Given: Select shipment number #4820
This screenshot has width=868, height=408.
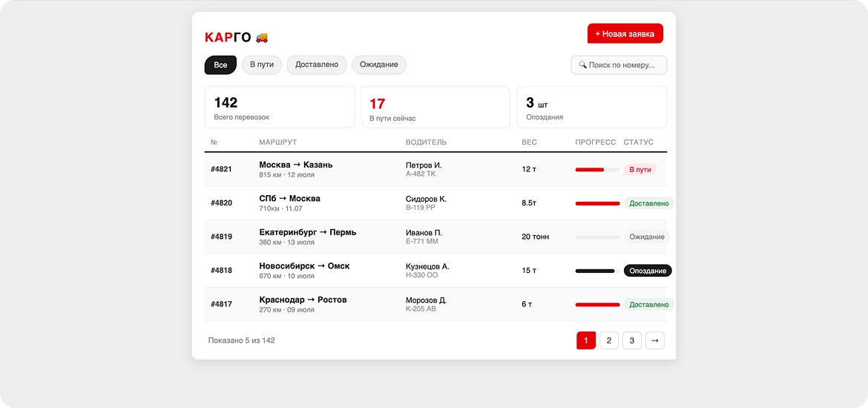Looking at the screenshot, I should coord(221,203).
